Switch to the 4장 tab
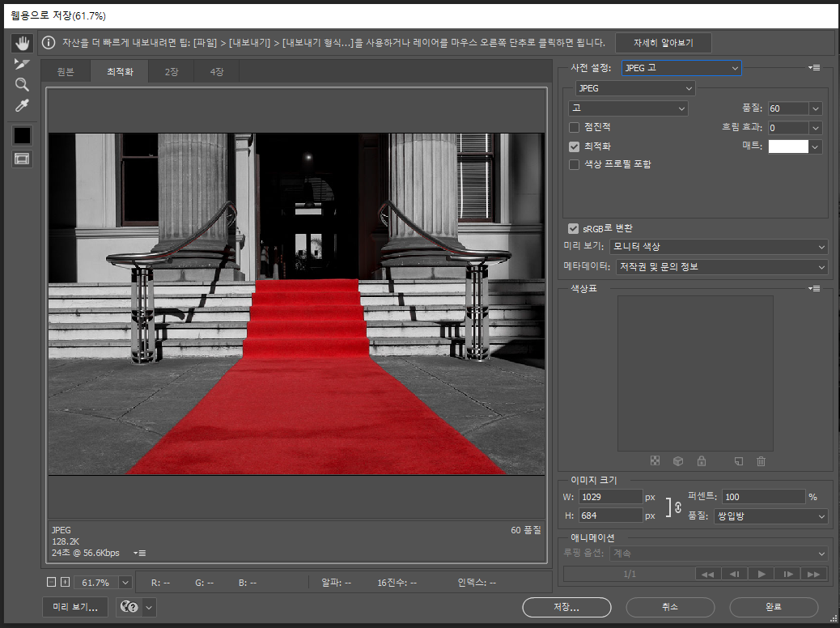Viewport: 840px width, 628px height. point(217,72)
